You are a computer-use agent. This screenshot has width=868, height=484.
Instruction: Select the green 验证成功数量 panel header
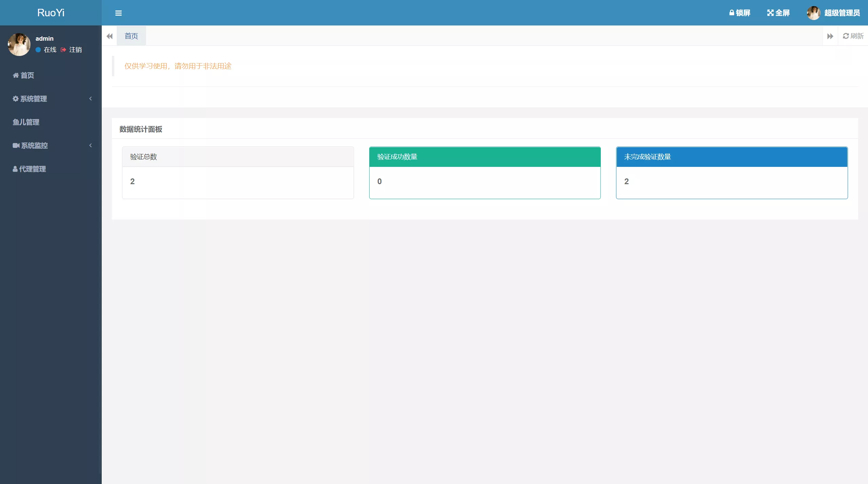(x=485, y=156)
